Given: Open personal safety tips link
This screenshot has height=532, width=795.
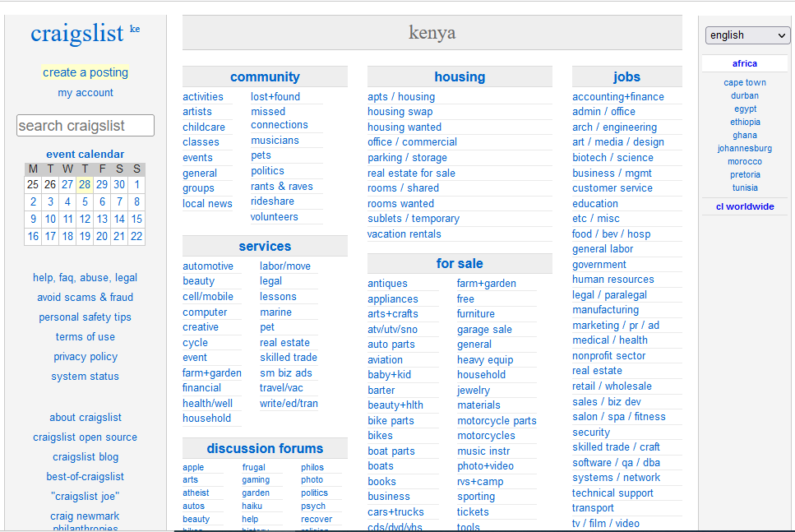Looking at the screenshot, I should [x=86, y=317].
